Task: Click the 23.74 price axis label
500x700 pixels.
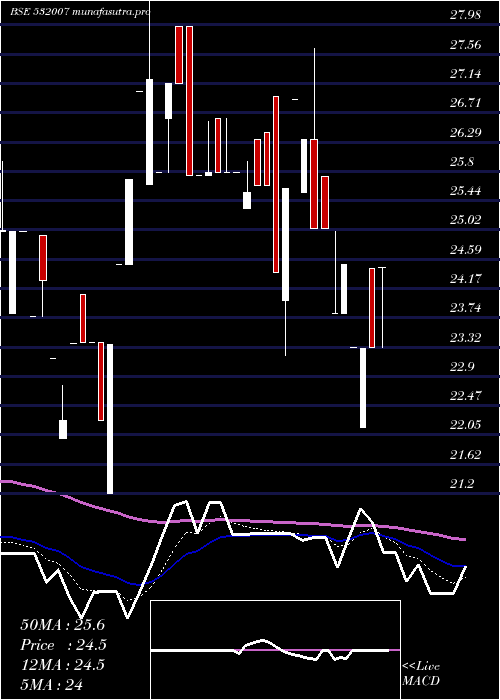Action: 465,308
